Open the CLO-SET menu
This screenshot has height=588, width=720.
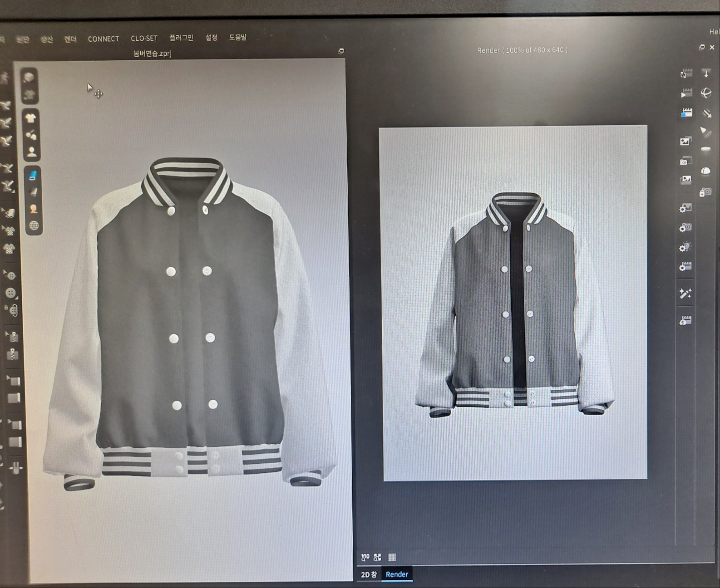[144, 39]
